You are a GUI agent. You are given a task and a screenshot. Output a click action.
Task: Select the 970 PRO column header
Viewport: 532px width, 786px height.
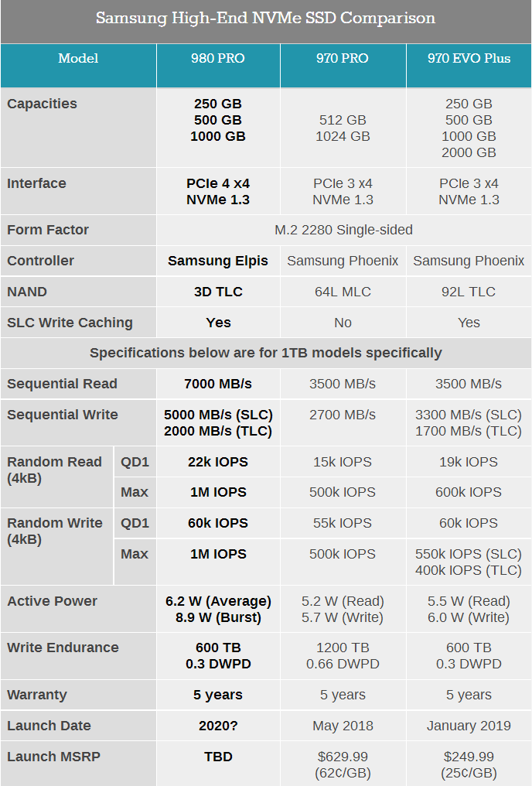point(343,59)
